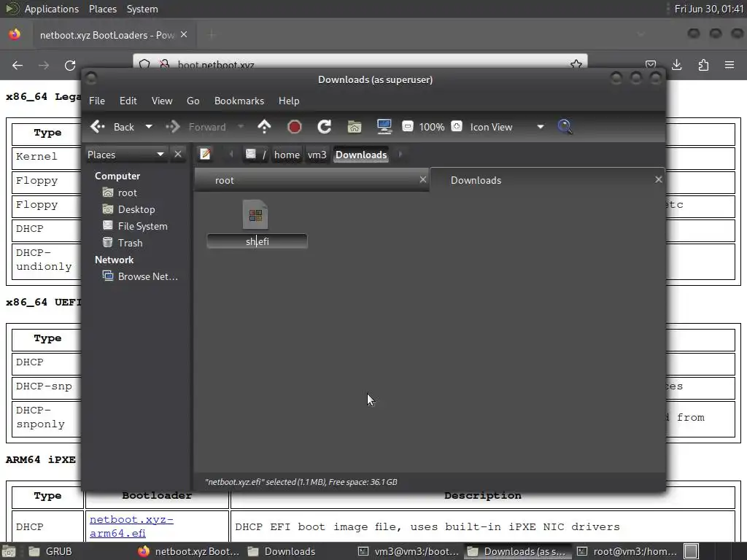Reload the page in Firefox

pos(70,65)
